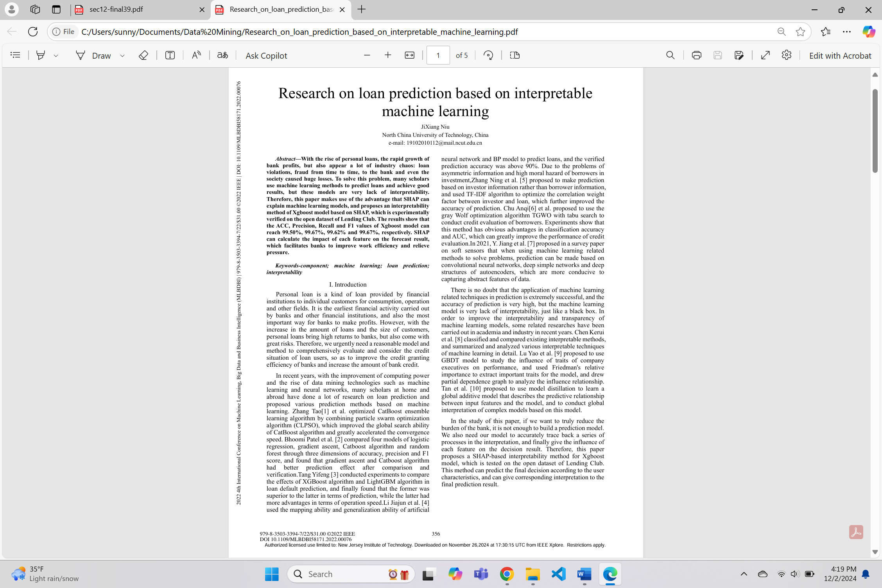Viewport: 882px width, 588px height.
Task: Open Ask Copilot for this PDF
Action: pyautogui.click(x=266, y=55)
